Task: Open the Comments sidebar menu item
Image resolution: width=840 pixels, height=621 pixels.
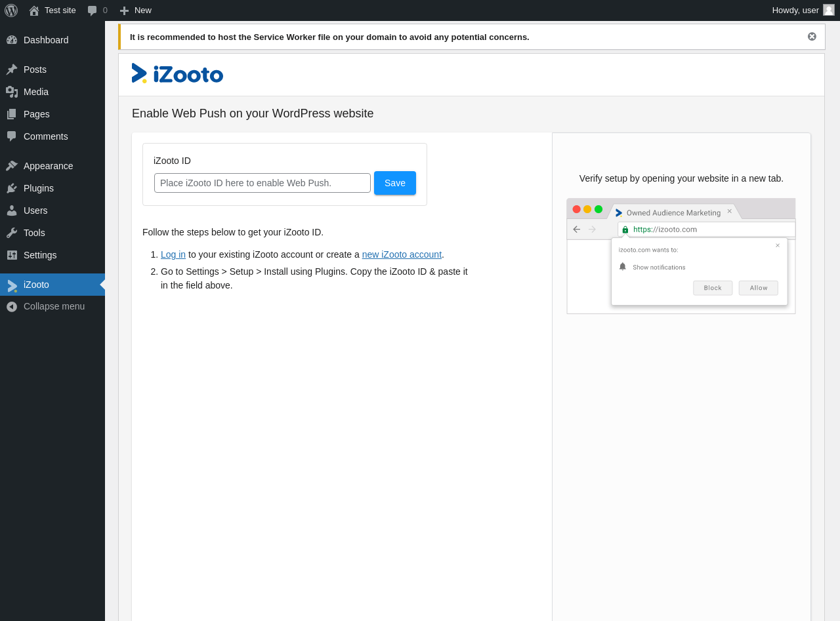Action: click(46, 136)
